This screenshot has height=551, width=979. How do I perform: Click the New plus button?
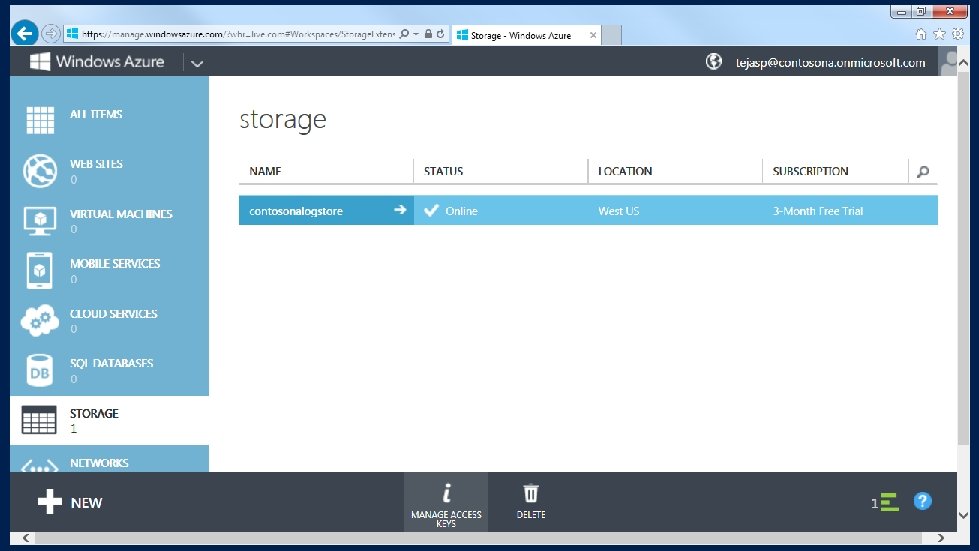pos(70,502)
